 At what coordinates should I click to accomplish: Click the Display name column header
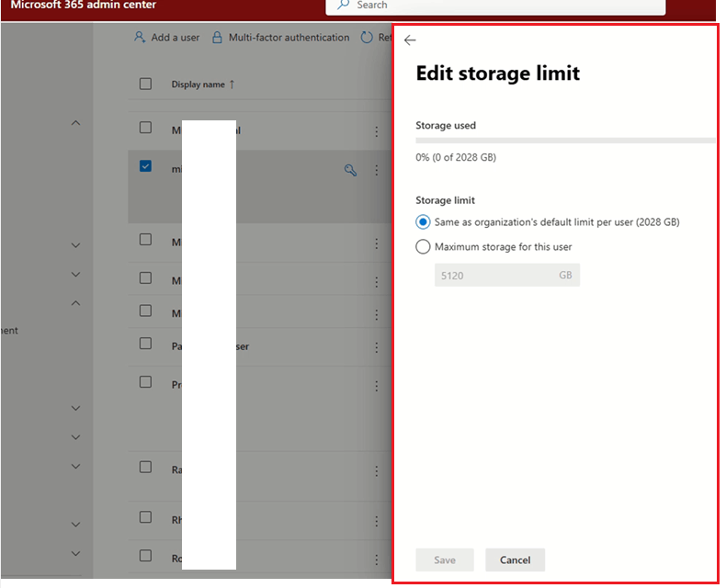pyautogui.click(x=198, y=85)
